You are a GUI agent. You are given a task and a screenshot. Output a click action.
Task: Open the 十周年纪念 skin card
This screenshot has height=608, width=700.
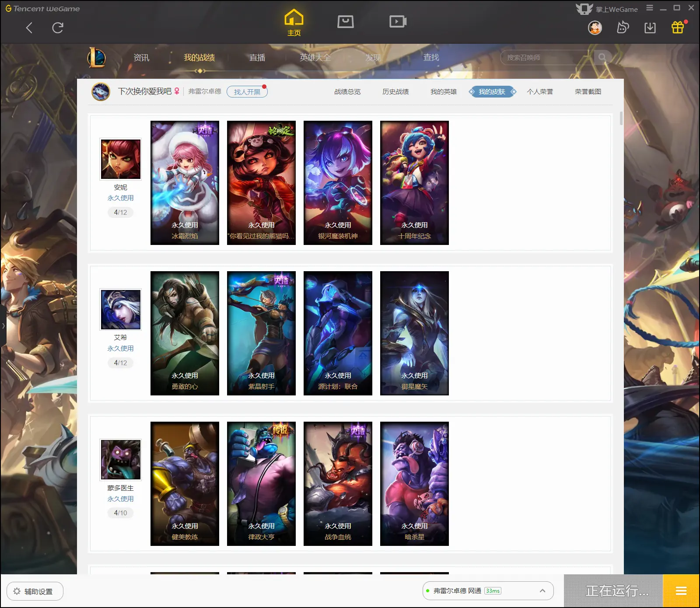click(x=414, y=183)
